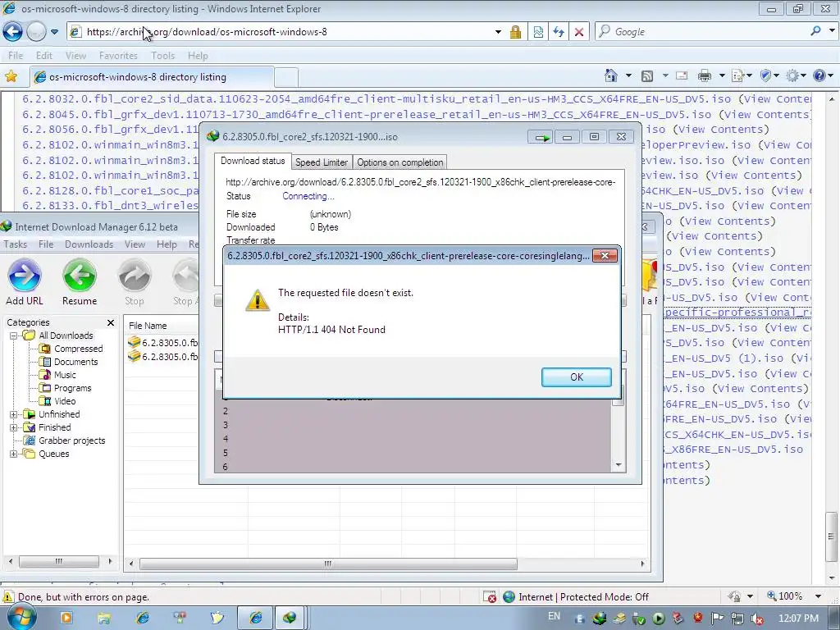Open Windows Media Player from taskbar
This screenshot has height=630, width=840.
(x=67, y=618)
